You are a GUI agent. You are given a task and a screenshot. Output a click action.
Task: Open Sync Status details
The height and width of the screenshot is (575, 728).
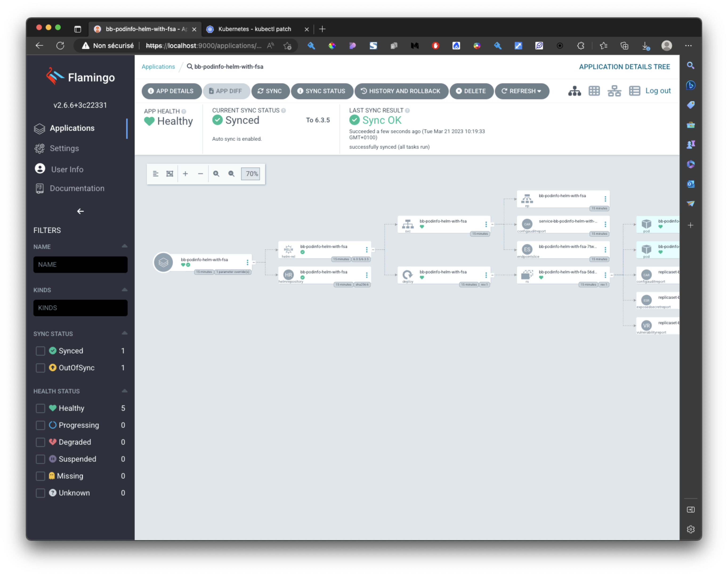[x=322, y=91]
